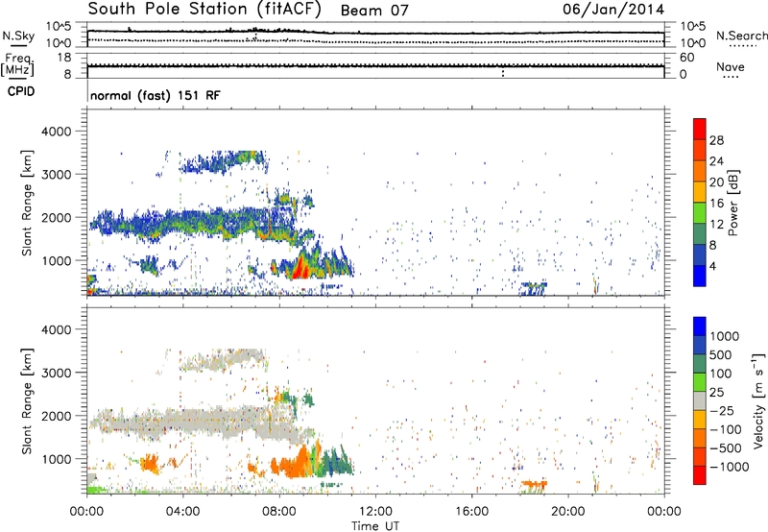Click the 'Velocity [m s-1]' colorbar label
This screenshot has height=532, width=768.
pos(758,400)
